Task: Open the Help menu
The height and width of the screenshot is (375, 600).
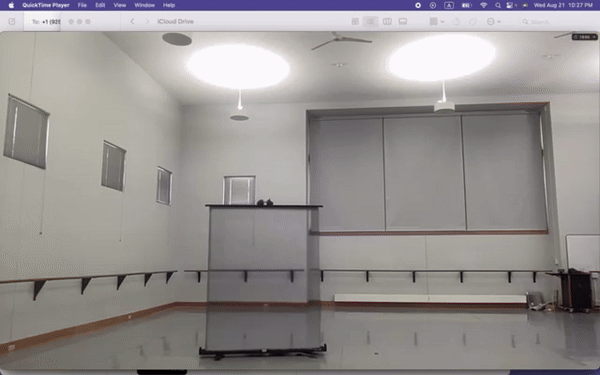Action: [169, 5]
